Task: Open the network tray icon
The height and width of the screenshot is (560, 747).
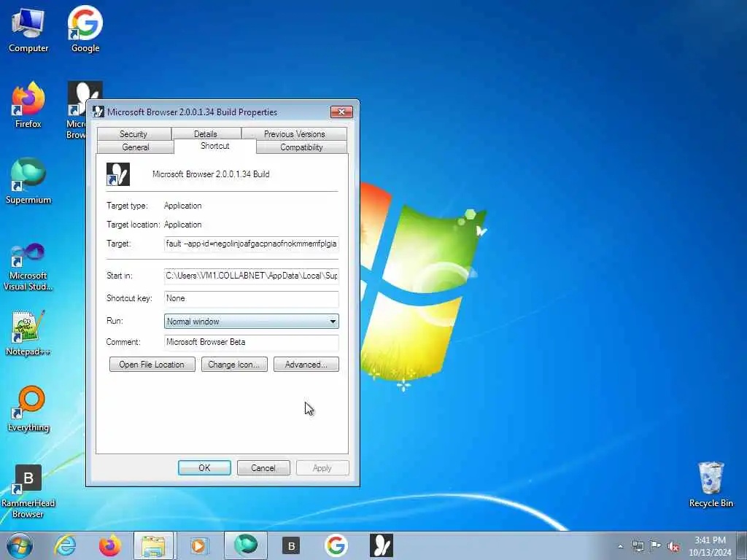Action: click(638, 547)
